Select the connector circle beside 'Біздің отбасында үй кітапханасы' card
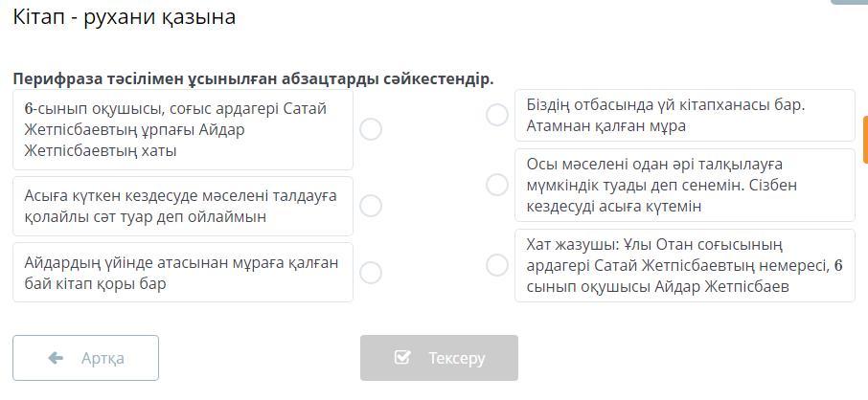868x400 pixels. (x=496, y=115)
